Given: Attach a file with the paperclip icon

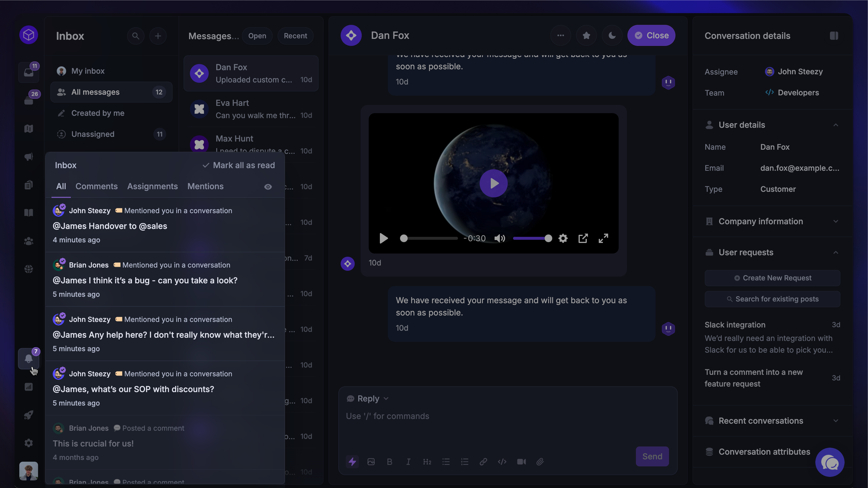Looking at the screenshot, I should [x=540, y=461].
